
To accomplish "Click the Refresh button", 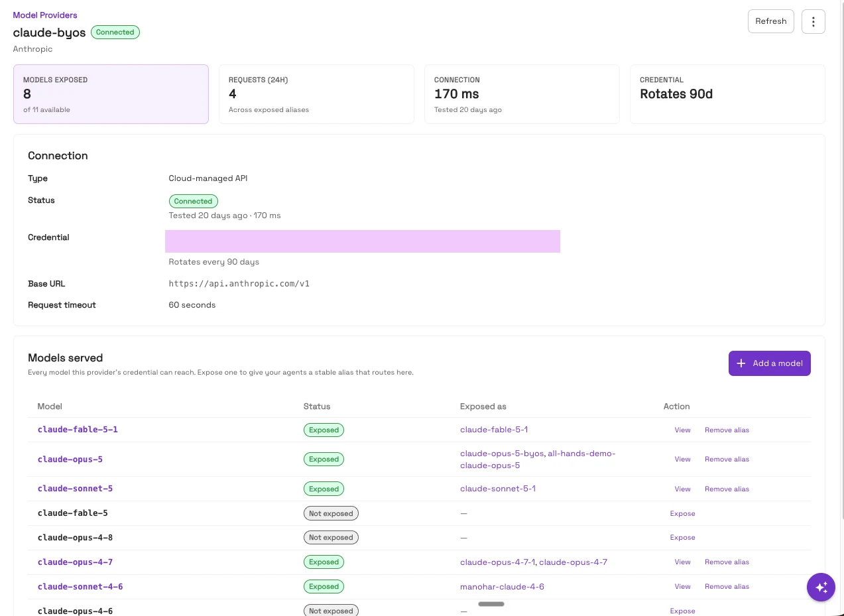I will 770,21.
